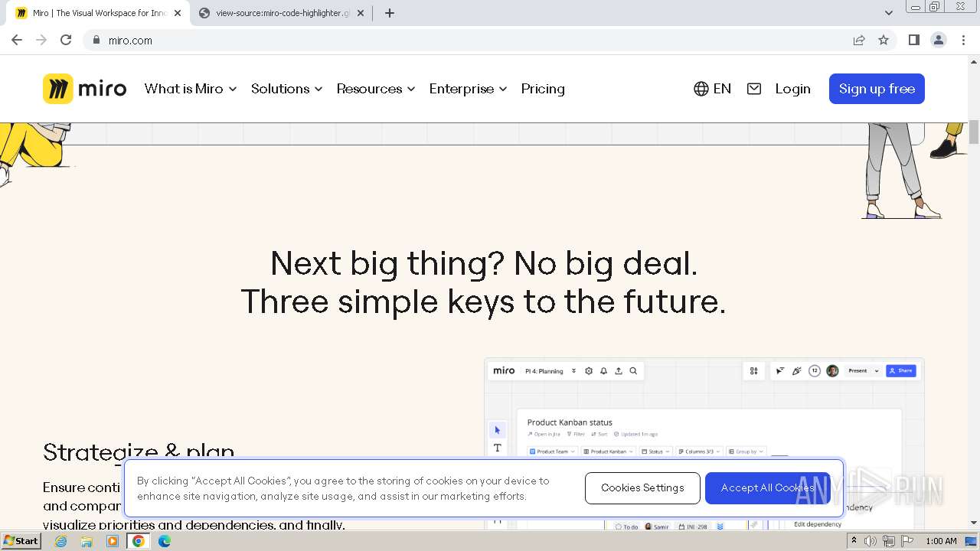Screen dimensions: 980x551
Task: Show hidden tray icons arrow
Action: click(854, 541)
